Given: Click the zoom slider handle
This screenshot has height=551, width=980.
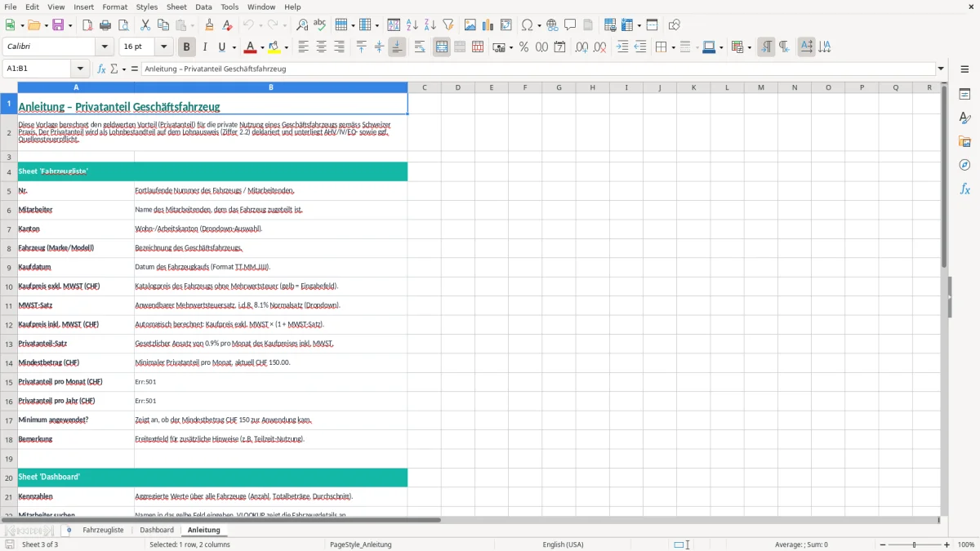Looking at the screenshot, I should [915, 544].
